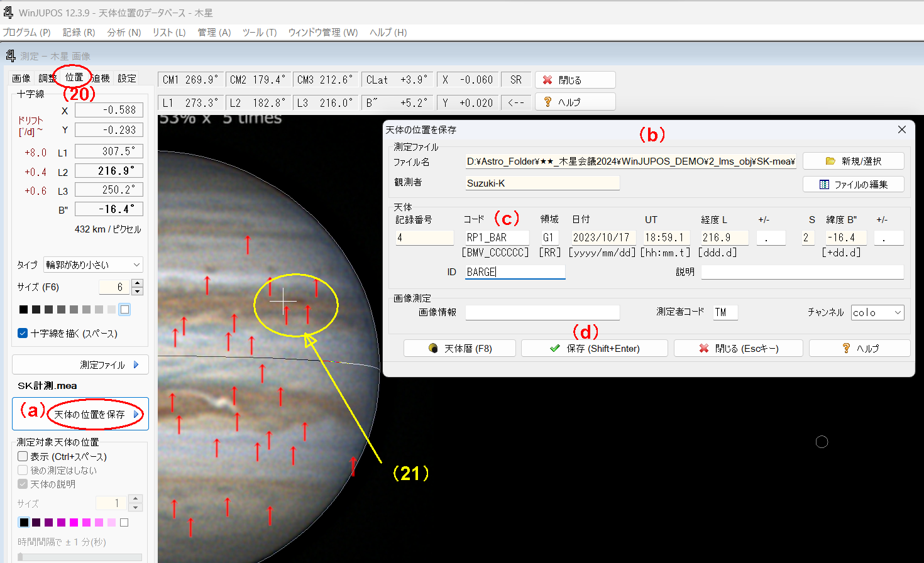The width and height of the screenshot is (924, 563).
Task: Click the 画像情報 field
Action: pyautogui.click(x=542, y=312)
